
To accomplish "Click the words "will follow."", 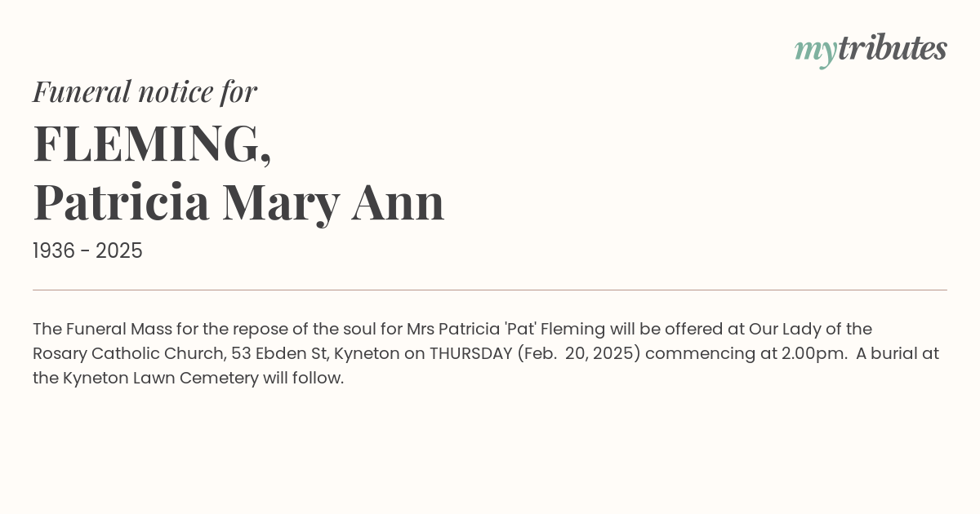I will 303,378.
